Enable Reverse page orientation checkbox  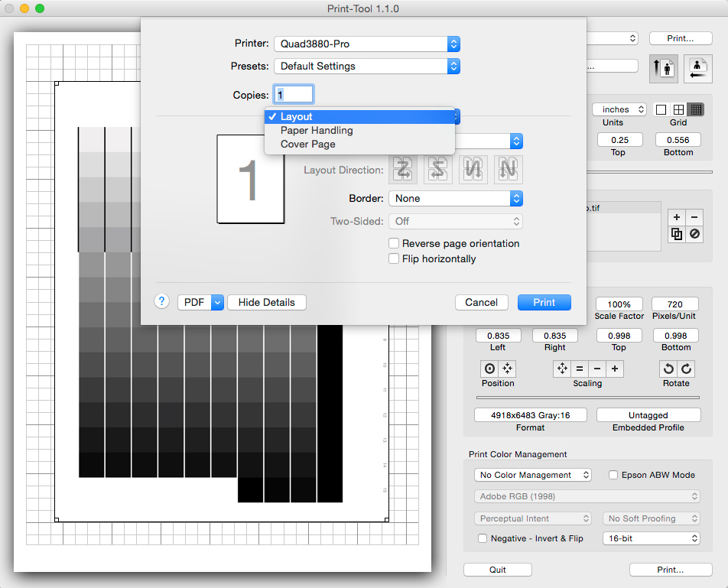tap(394, 243)
